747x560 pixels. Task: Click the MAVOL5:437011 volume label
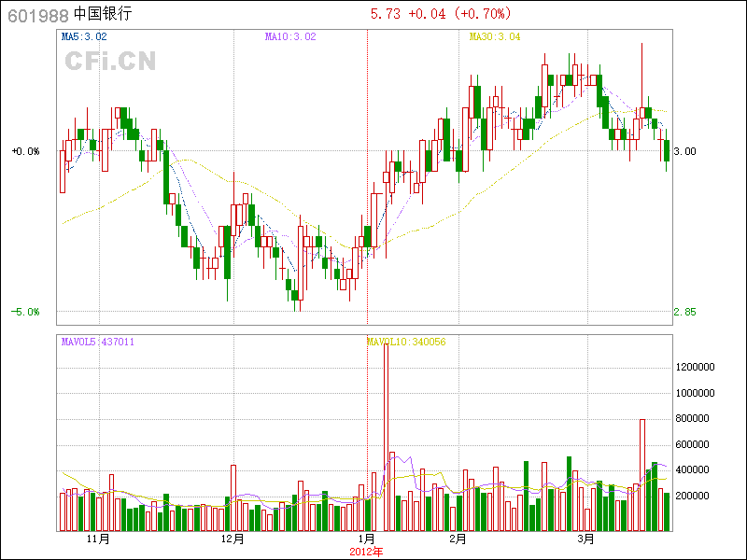pyautogui.click(x=97, y=342)
